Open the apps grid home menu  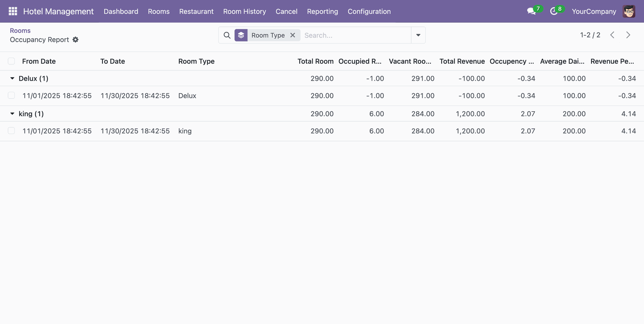pyautogui.click(x=13, y=11)
